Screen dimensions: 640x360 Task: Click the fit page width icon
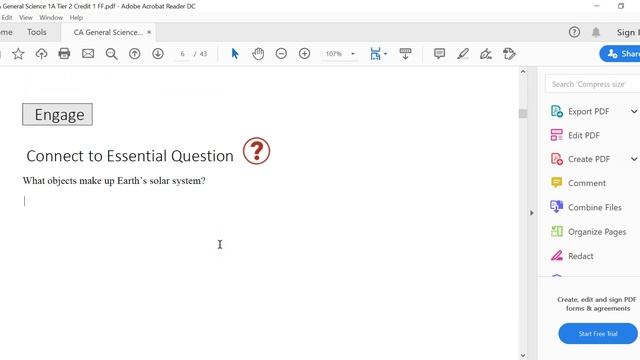click(375, 53)
